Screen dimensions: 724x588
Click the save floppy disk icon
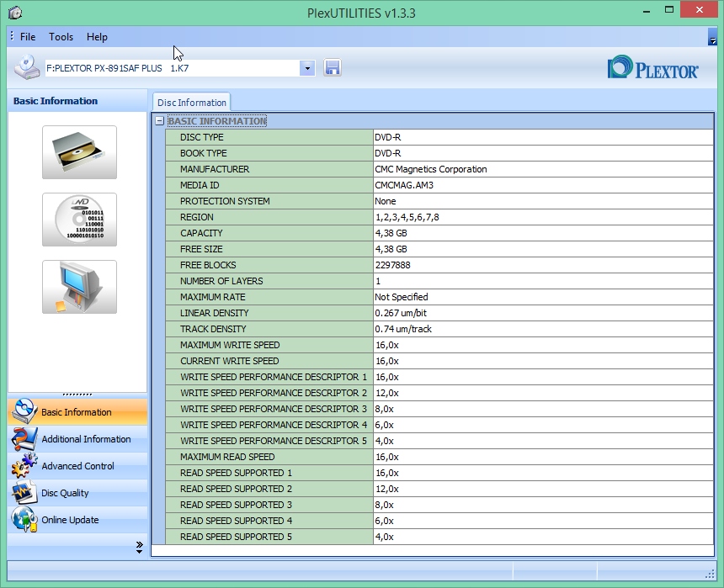point(332,68)
